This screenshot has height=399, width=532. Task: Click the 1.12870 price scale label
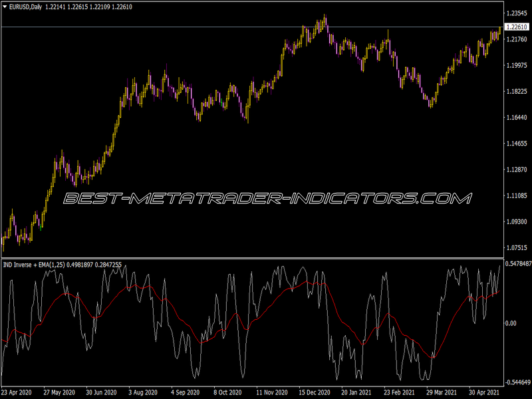click(x=517, y=170)
